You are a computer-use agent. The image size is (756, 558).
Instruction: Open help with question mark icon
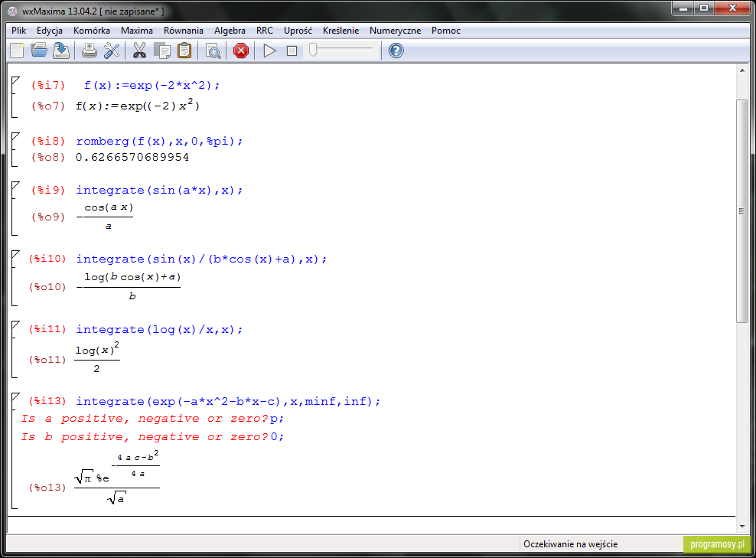click(x=396, y=51)
